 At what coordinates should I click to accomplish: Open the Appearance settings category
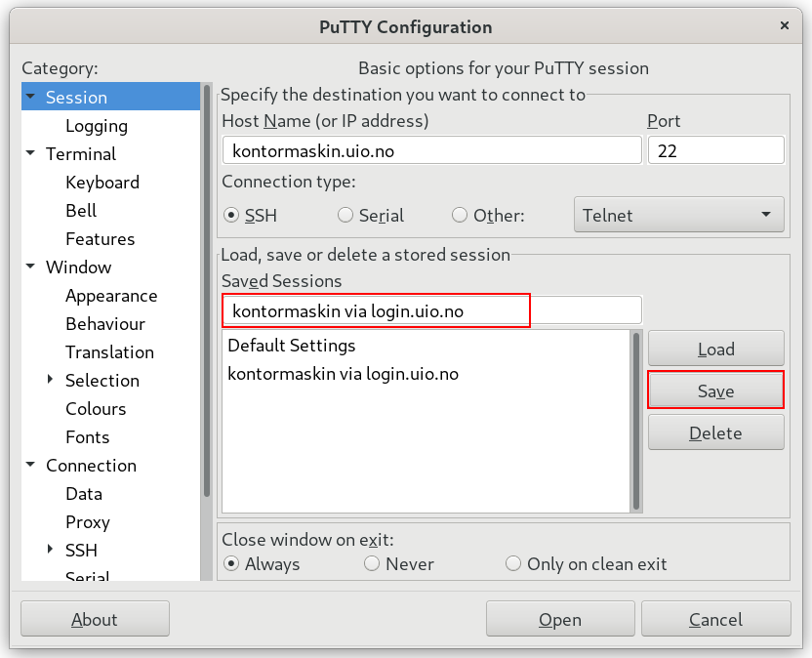pyautogui.click(x=111, y=296)
